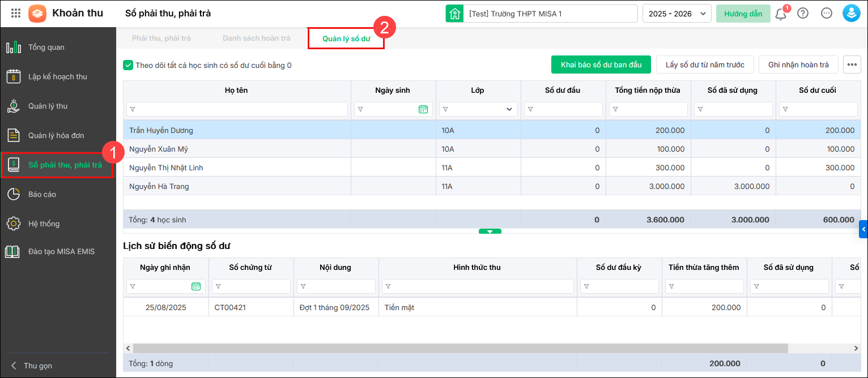Viewport: 868px width, 378px height.
Task: Select the Nguyễn Thị Nhật Linh row
Action: click(491, 167)
